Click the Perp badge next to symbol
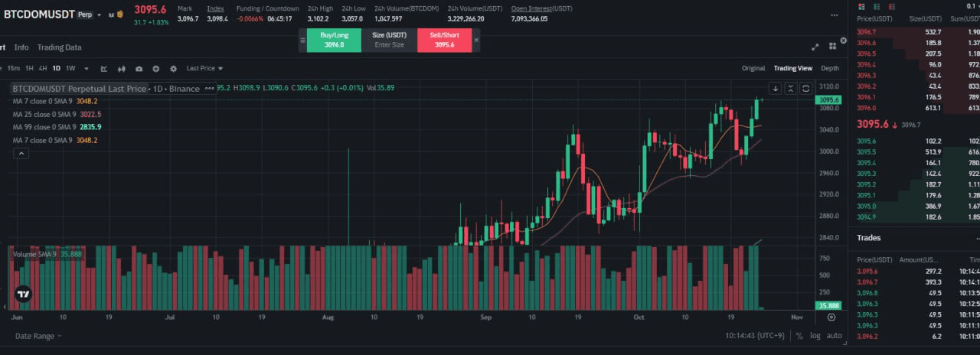980x355 pixels. point(84,15)
